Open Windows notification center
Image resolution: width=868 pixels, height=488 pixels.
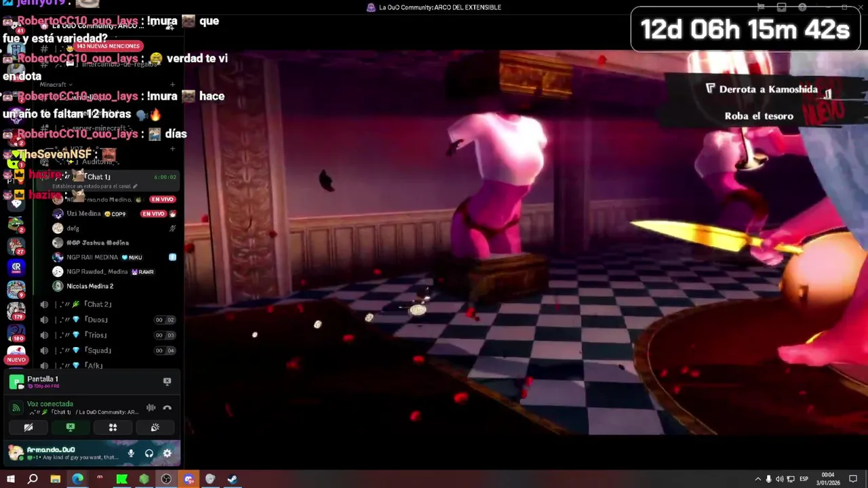point(853,479)
